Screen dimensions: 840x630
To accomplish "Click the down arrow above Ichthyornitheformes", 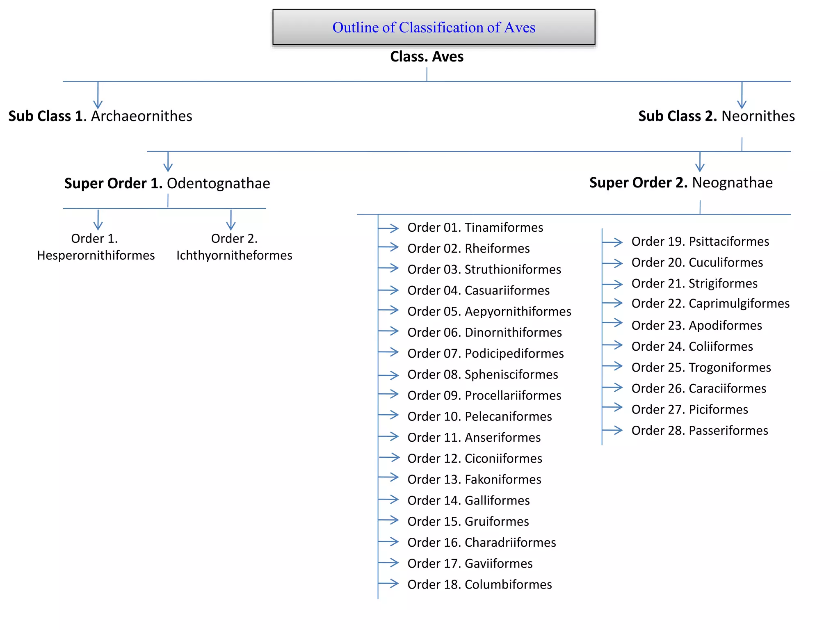I will click(231, 220).
